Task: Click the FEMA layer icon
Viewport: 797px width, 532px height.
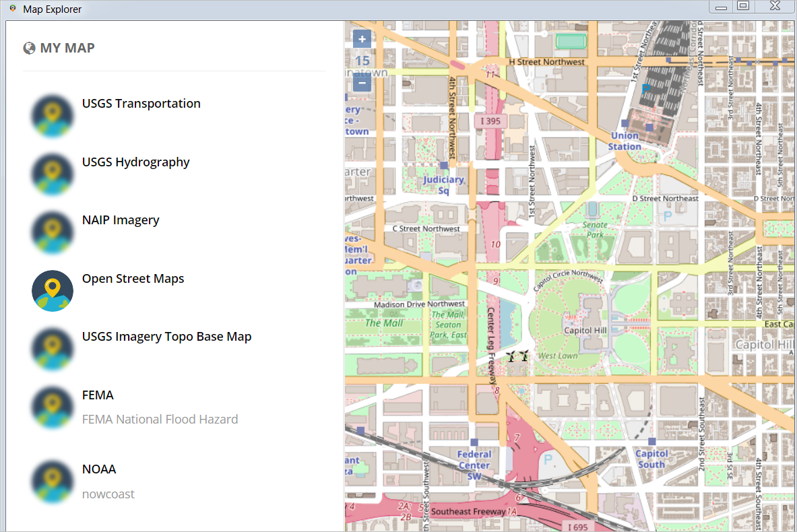Action: [52, 407]
